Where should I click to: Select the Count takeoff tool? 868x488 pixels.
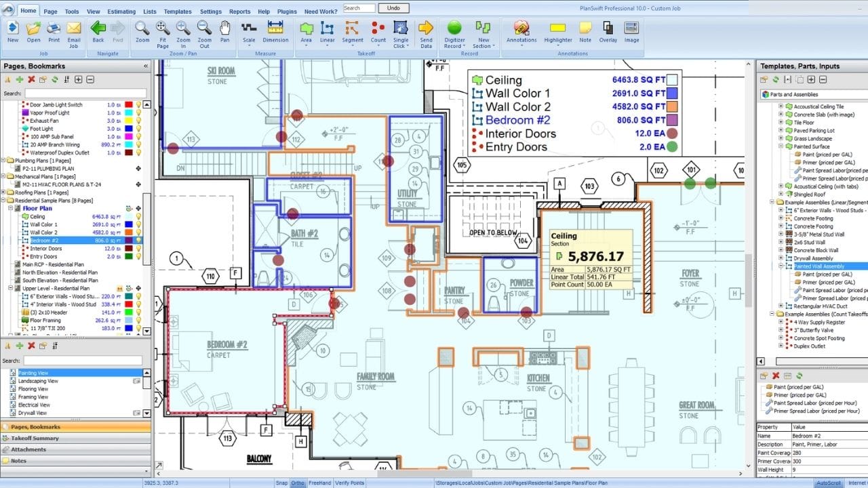click(x=377, y=32)
